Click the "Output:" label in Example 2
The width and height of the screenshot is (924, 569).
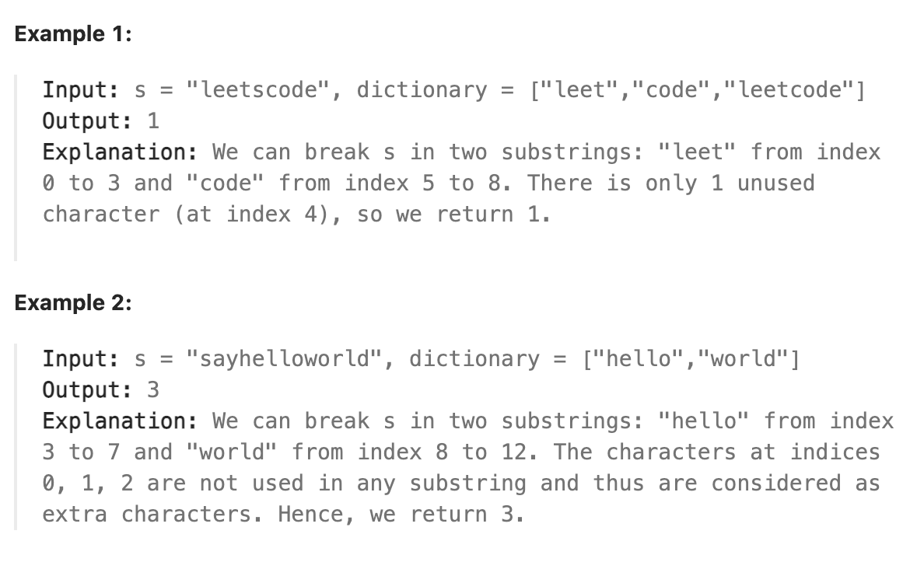point(87,390)
